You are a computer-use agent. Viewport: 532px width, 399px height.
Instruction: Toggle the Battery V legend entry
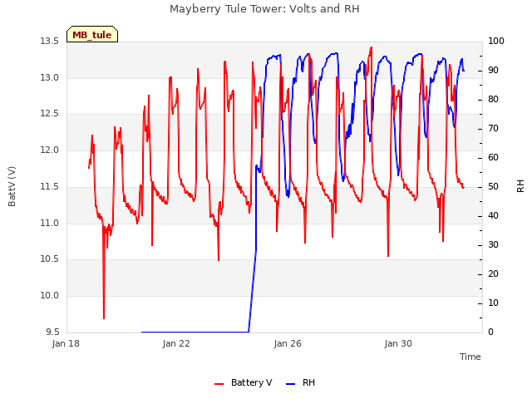(244, 382)
